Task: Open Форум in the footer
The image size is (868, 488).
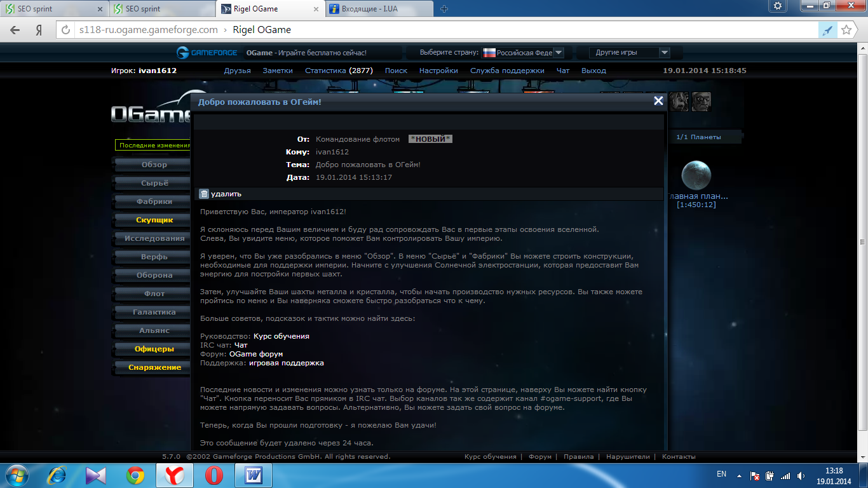Action: (x=540, y=456)
